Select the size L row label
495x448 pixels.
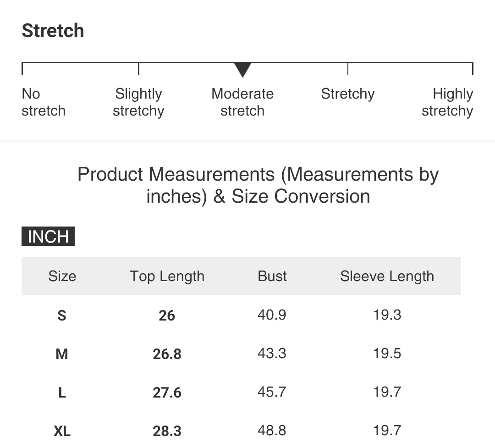click(62, 393)
